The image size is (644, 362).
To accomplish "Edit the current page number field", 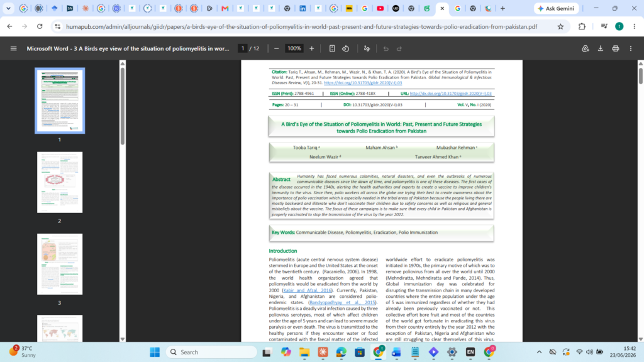I will (243, 48).
